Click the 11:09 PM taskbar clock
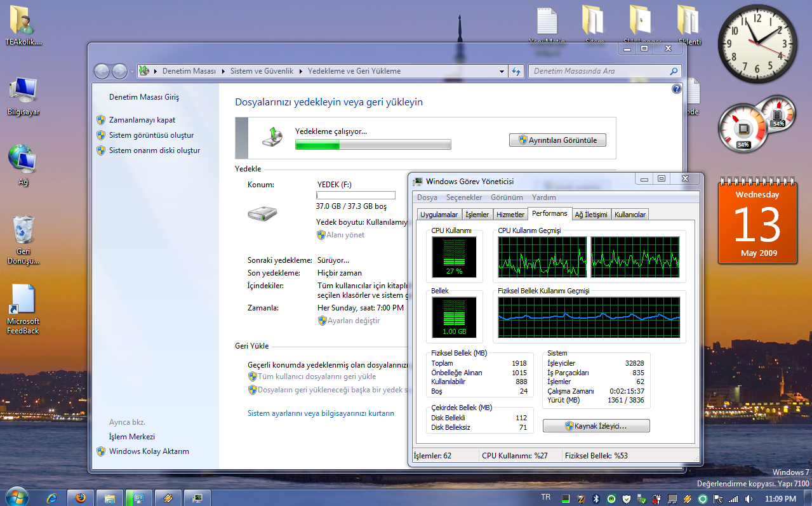This screenshot has height=506, width=812. 780,499
